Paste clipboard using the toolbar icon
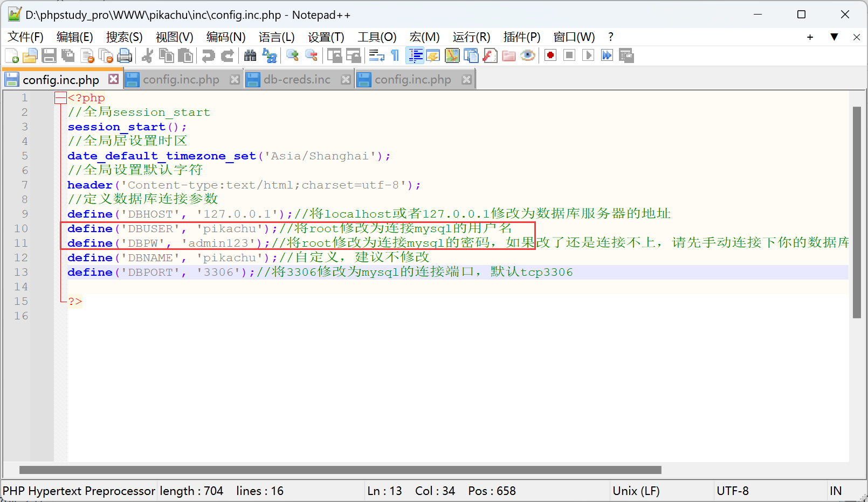 point(185,55)
